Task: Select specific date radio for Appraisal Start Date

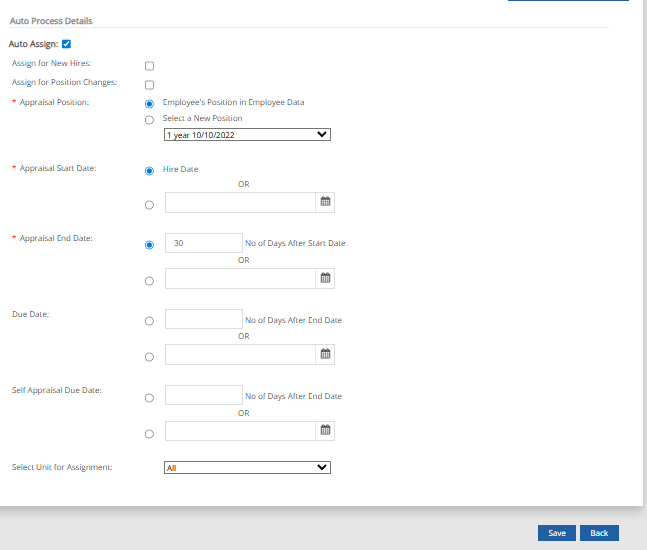Action: [149, 205]
